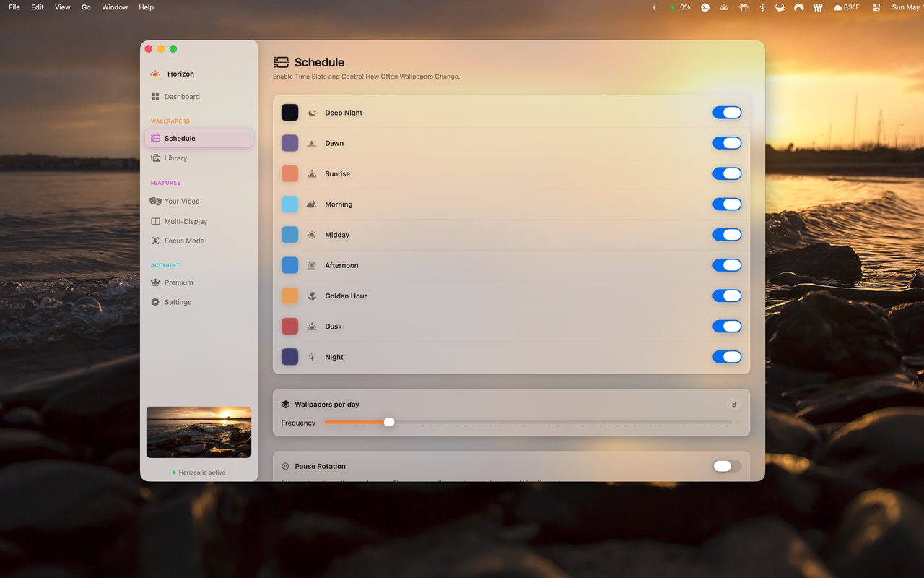Click the Schedule header list icon
The image size is (924, 578).
[282, 62]
